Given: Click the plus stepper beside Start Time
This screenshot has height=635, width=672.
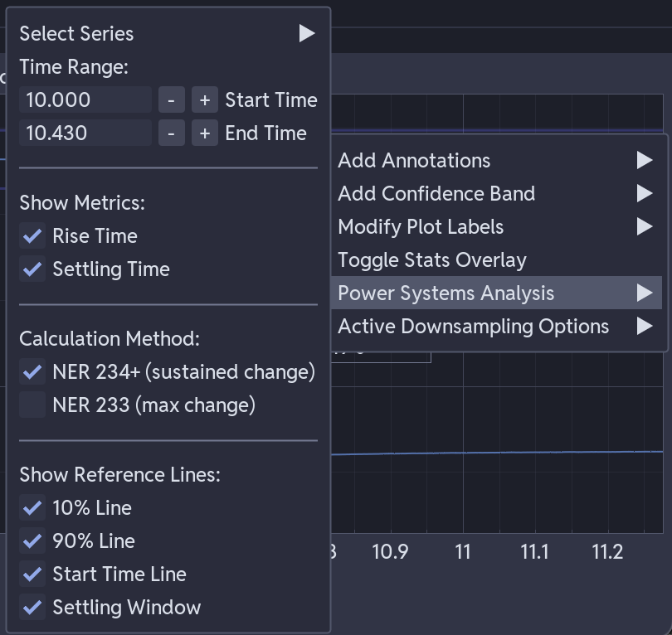Looking at the screenshot, I should tap(204, 99).
